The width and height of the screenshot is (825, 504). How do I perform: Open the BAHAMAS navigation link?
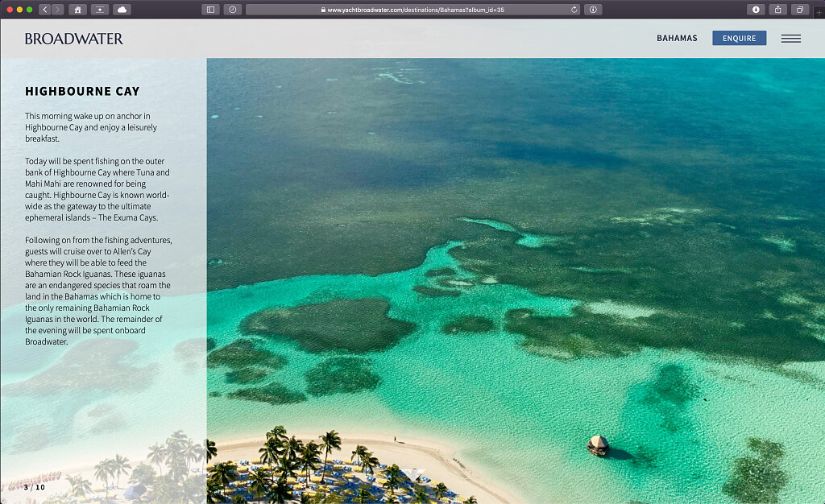[x=677, y=38]
